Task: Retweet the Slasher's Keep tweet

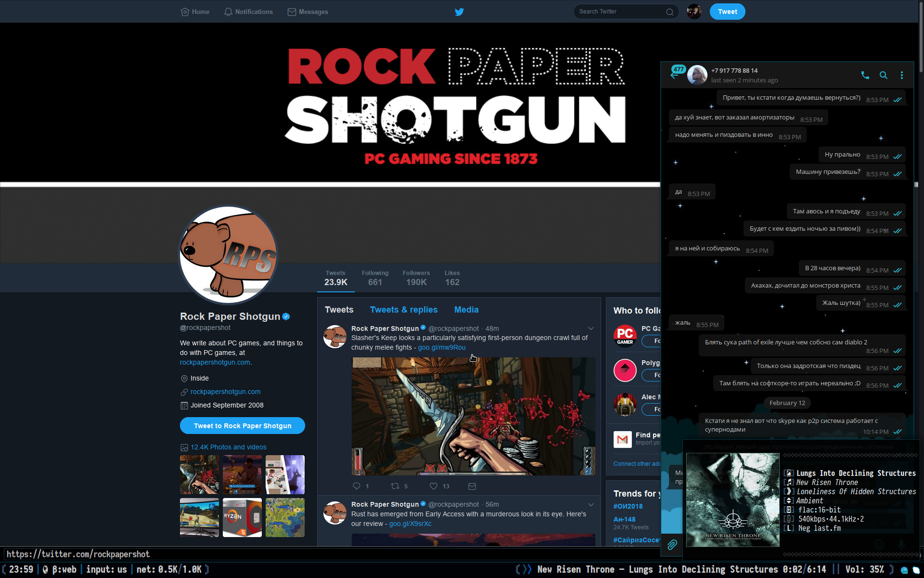Action: (x=395, y=486)
